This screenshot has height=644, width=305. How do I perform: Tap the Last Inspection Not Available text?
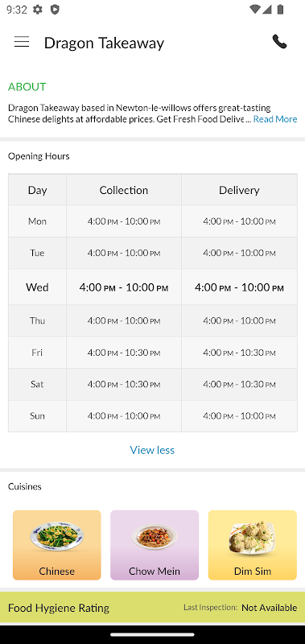[240, 608]
